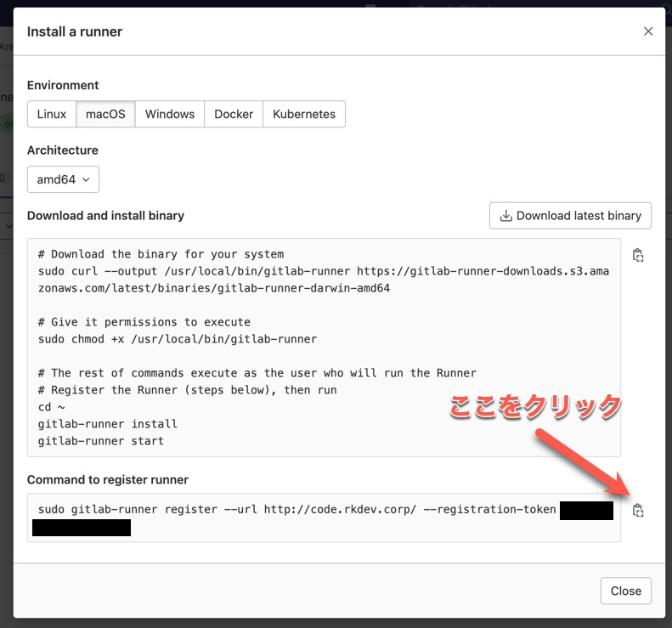Click the 'sudo gitlab-runner register' command text
The image size is (672, 628).
click(x=296, y=509)
